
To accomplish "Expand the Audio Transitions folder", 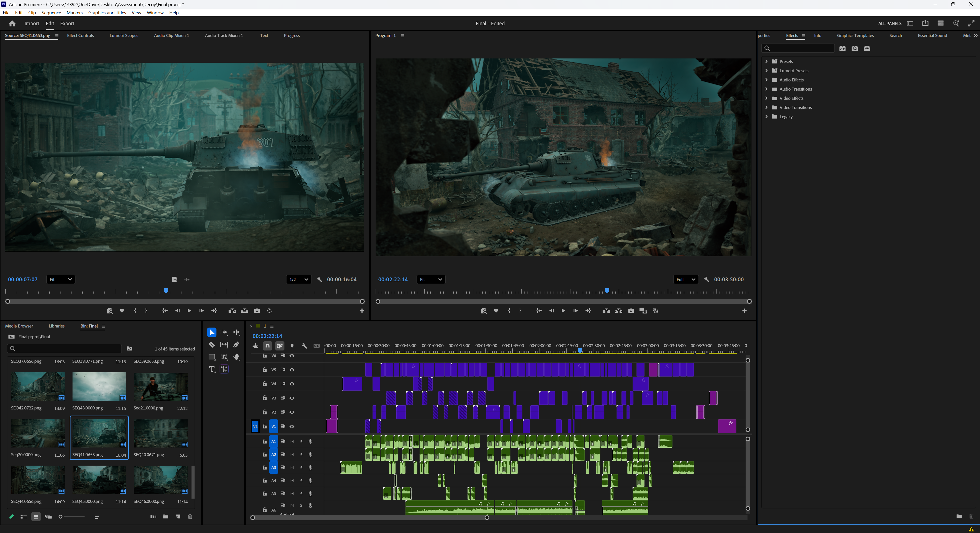I will point(766,89).
